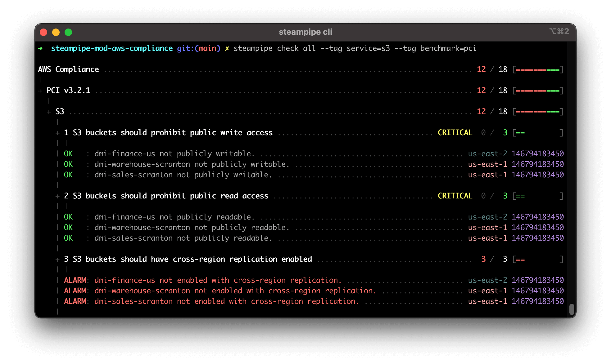This screenshot has height=364, width=611.
Task: Click plus marker beside cross-region replication control
Action: 57,260
